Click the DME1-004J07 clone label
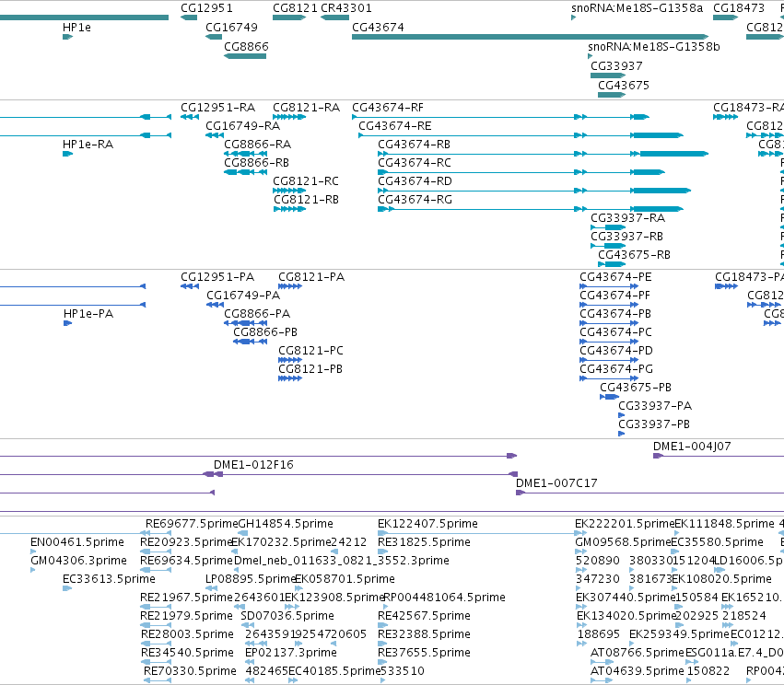The width and height of the screenshot is (784, 685). (692, 447)
